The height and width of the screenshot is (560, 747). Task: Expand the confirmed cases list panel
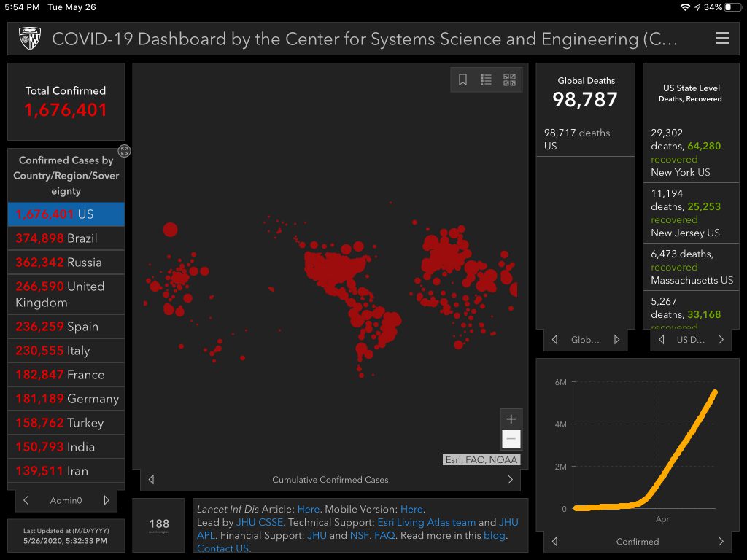[125, 151]
